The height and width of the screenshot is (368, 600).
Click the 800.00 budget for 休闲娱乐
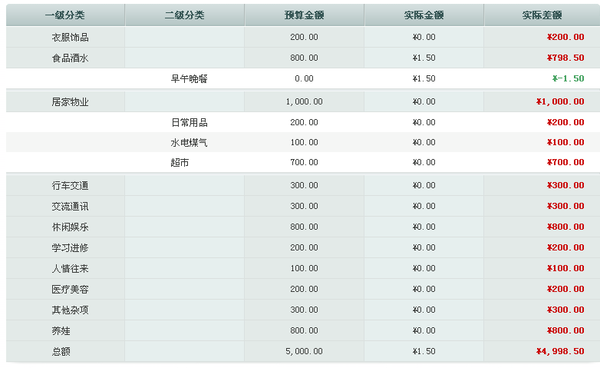point(304,227)
